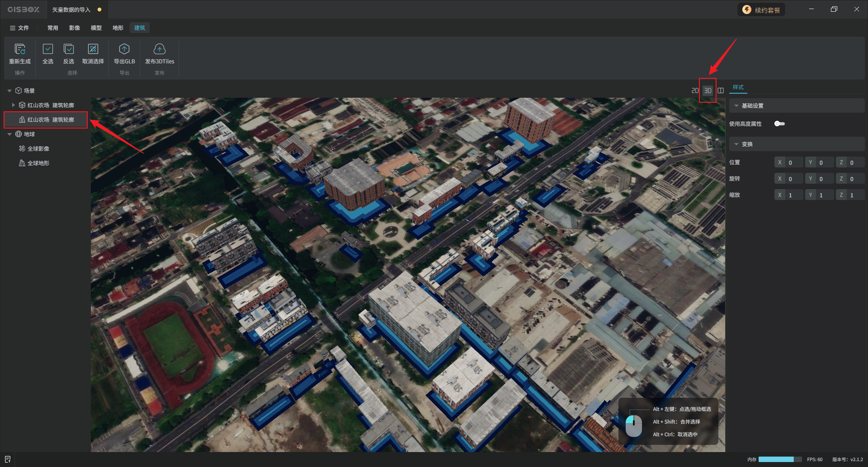Click the 反选 (Invert Selection) icon
Screen dimensions: 868x467
pos(69,49)
